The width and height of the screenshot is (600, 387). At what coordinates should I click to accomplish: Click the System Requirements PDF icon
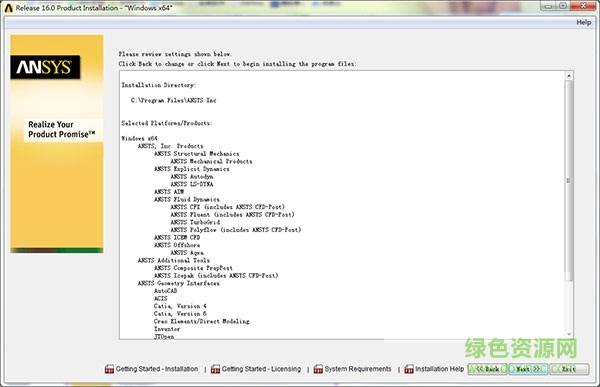click(318, 369)
